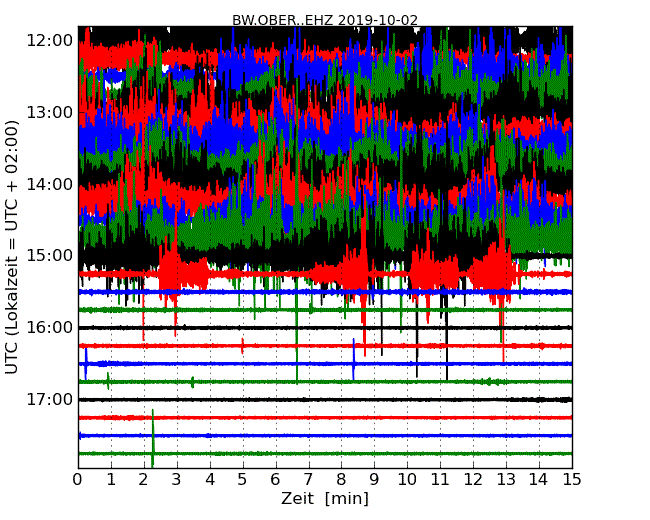
Task: Click the 13:00 y-axis label
Action: (x=50, y=112)
